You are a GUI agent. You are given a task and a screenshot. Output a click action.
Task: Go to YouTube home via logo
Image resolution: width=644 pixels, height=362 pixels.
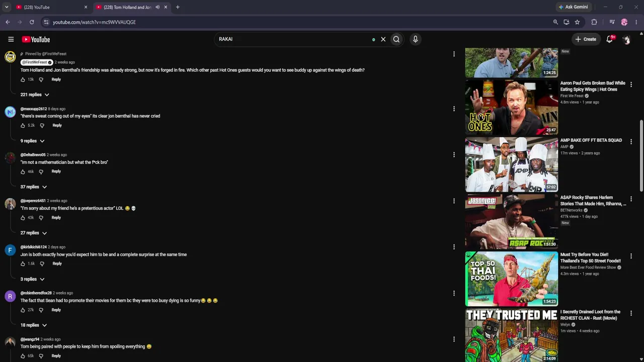coord(36,39)
